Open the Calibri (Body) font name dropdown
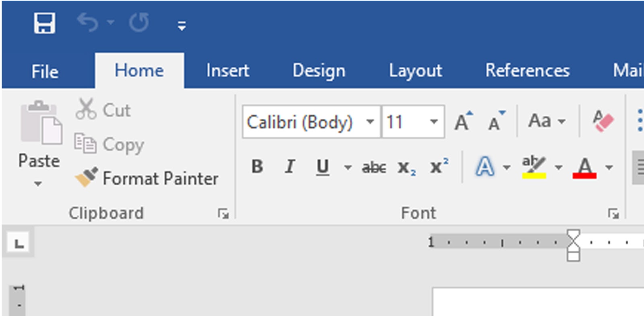This screenshot has height=316, width=644. (x=370, y=122)
